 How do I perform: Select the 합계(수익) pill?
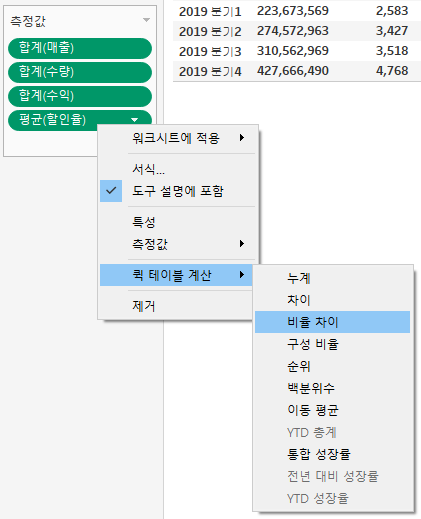(x=80, y=96)
